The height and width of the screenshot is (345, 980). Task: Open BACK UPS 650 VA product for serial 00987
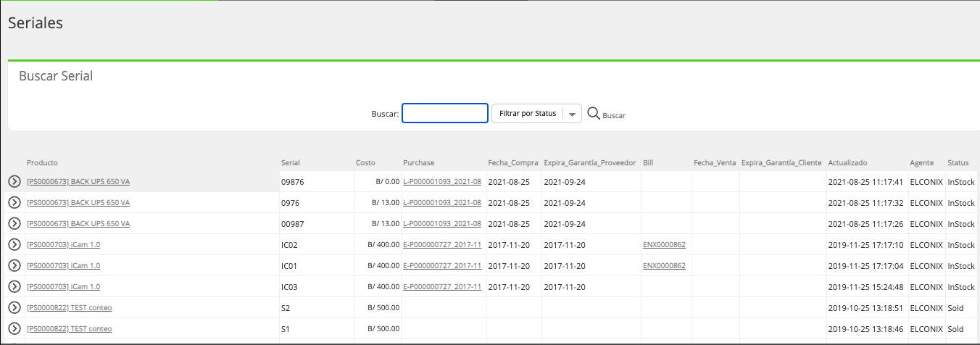78,224
